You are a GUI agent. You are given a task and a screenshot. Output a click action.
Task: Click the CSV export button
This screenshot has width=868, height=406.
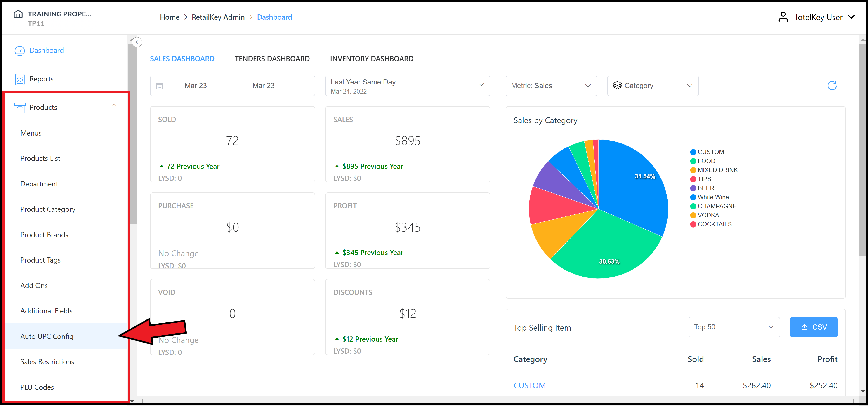coord(814,327)
